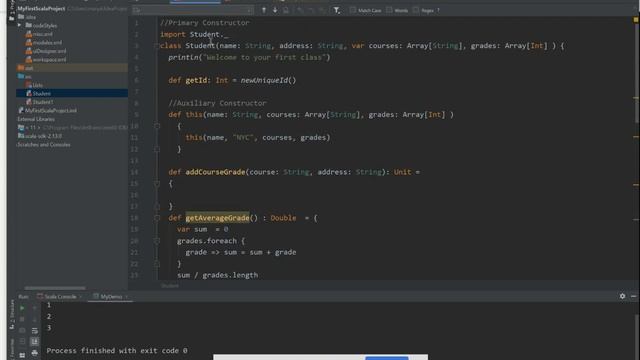Jump to next search occurrence arrow
Image resolution: width=640 pixels, height=360 pixels.
click(x=275, y=10)
